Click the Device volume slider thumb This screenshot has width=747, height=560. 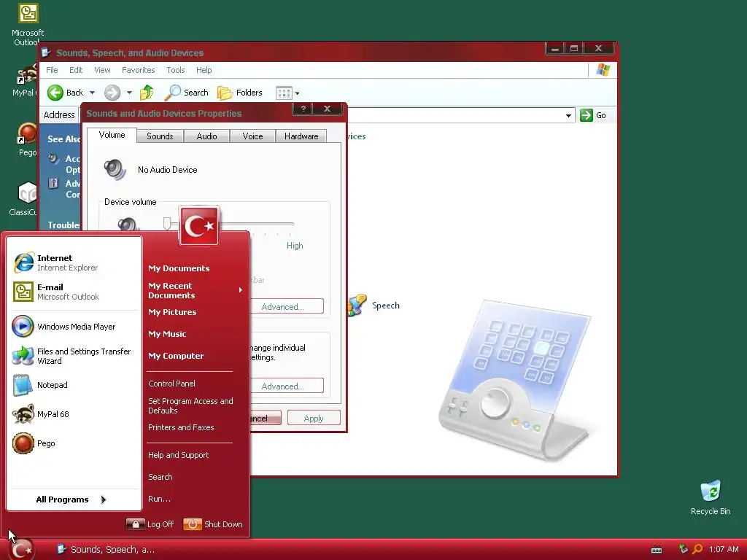pyautogui.click(x=167, y=223)
